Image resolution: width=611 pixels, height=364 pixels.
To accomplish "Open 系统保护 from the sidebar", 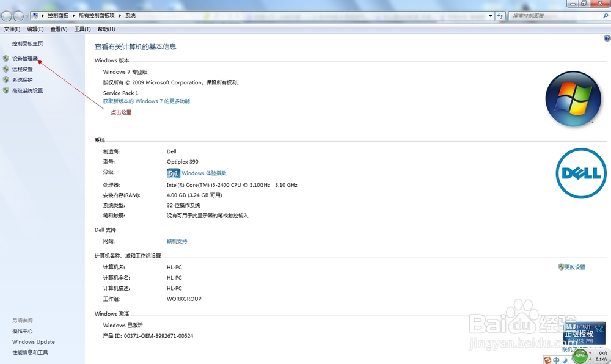I will tap(22, 80).
